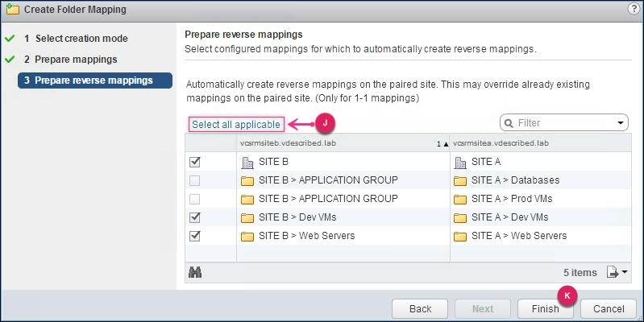Go to step 2 Prepare mappings
The height and width of the screenshot is (322, 644).
(x=71, y=59)
